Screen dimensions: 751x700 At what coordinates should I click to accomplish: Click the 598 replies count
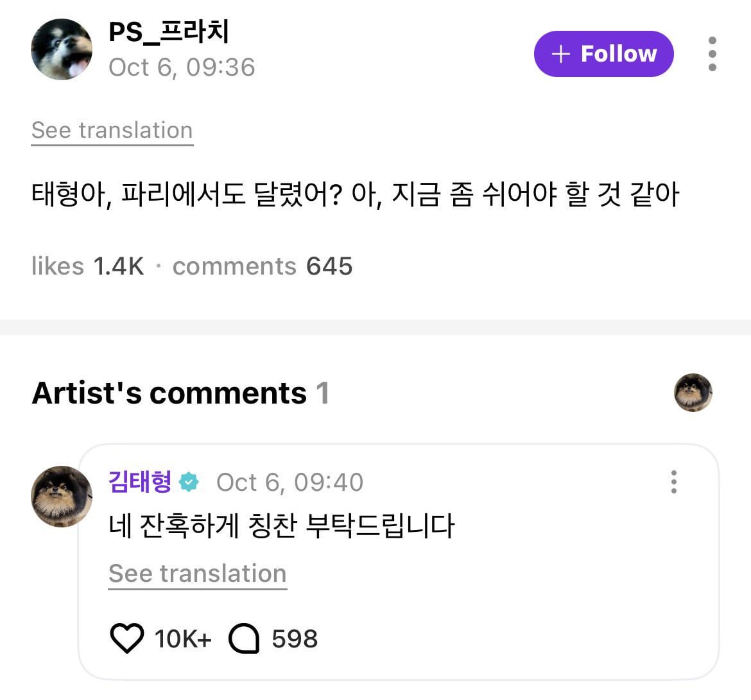(295, 638)
